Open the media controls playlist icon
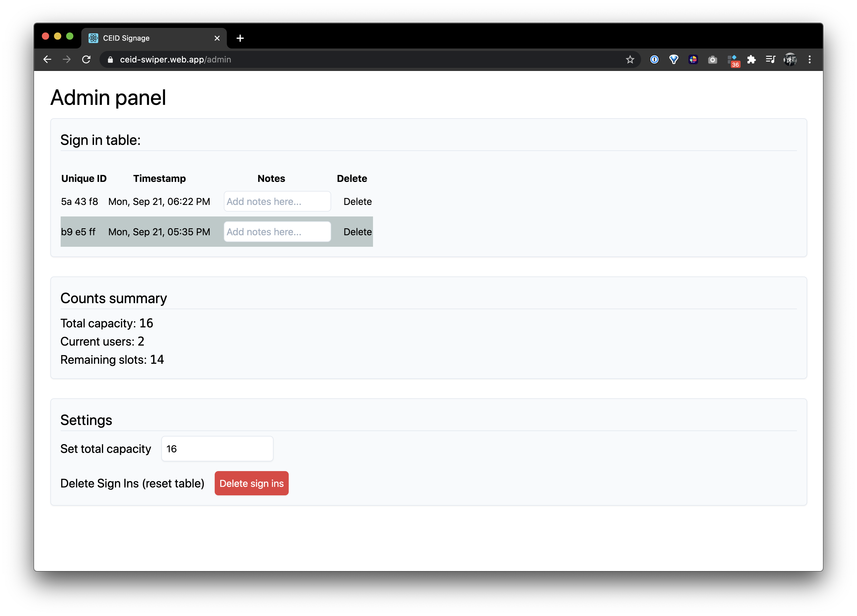 tap(771, 60)
